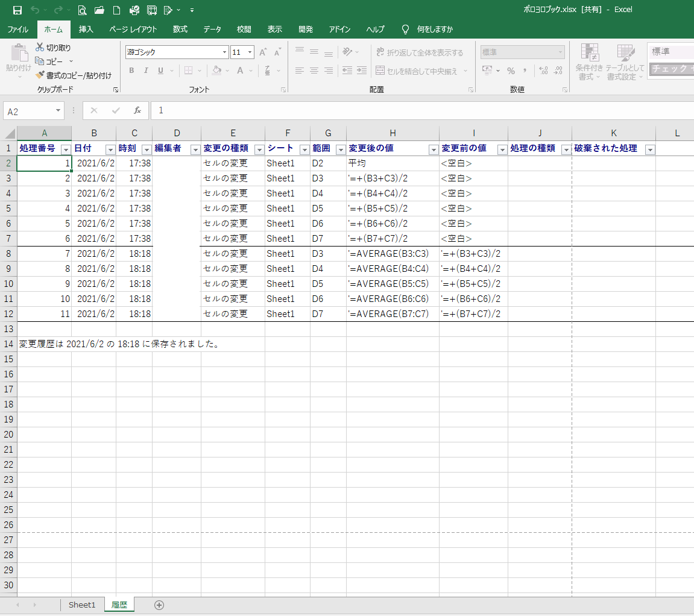The image size is (694, 616).
Task: Open filter dropdown for 処理番号 column
Action: pos(66,149)
